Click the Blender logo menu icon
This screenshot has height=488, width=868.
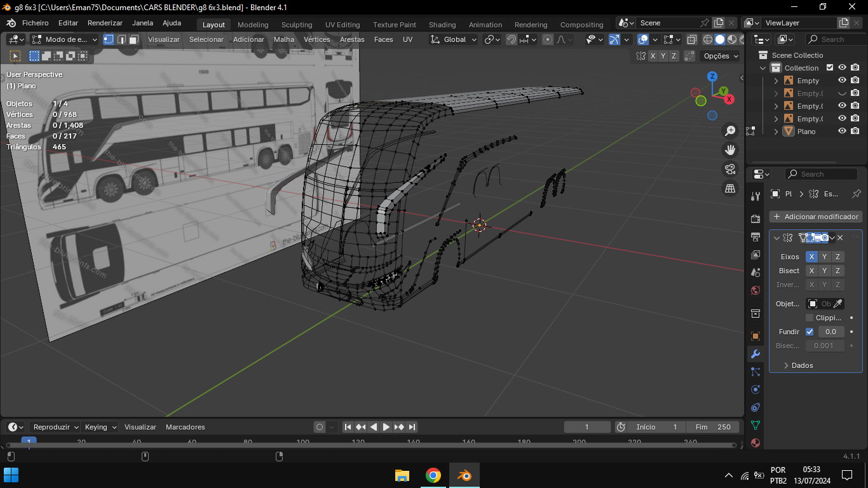(x=11, y=23)
